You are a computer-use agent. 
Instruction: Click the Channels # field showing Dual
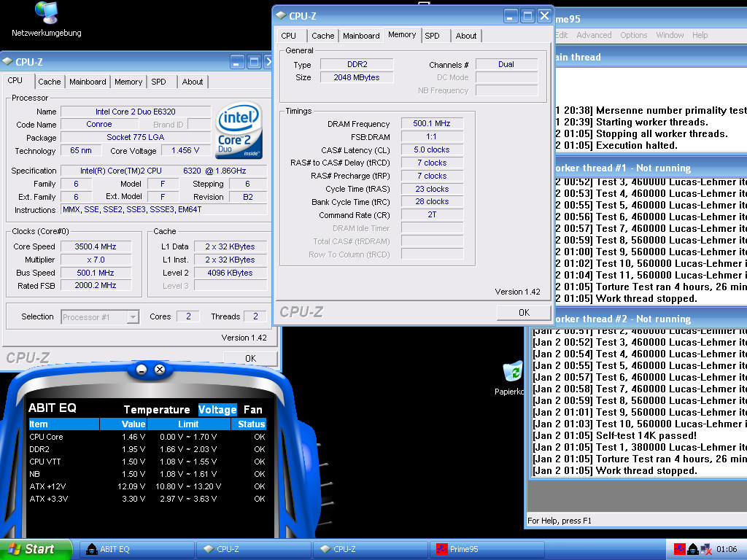tap(506, 64)
